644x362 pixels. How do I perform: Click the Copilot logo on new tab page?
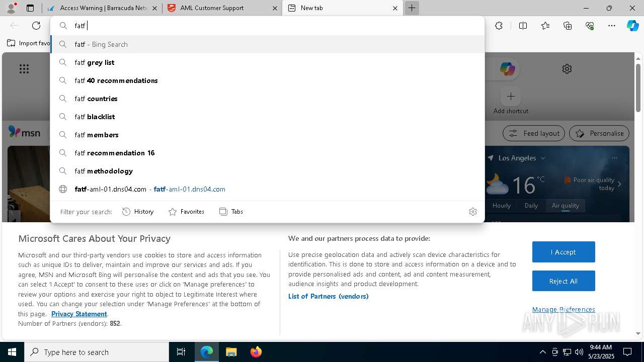point(507,69)
